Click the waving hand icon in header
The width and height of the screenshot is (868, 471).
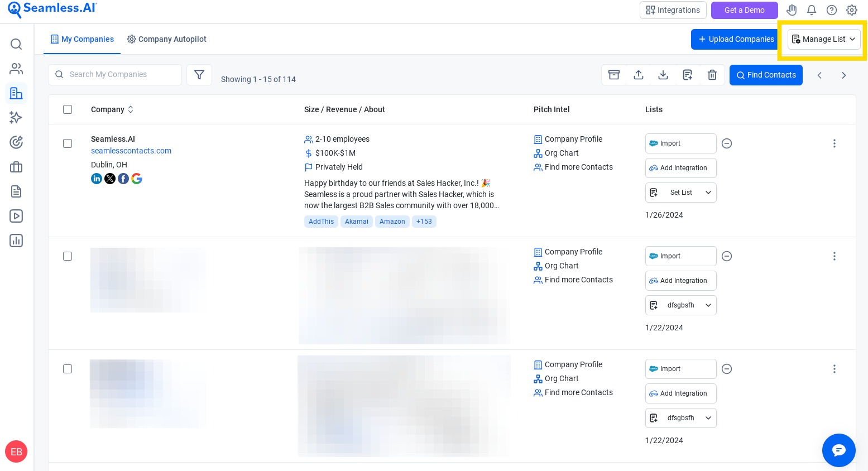click(x=792, y=10)
